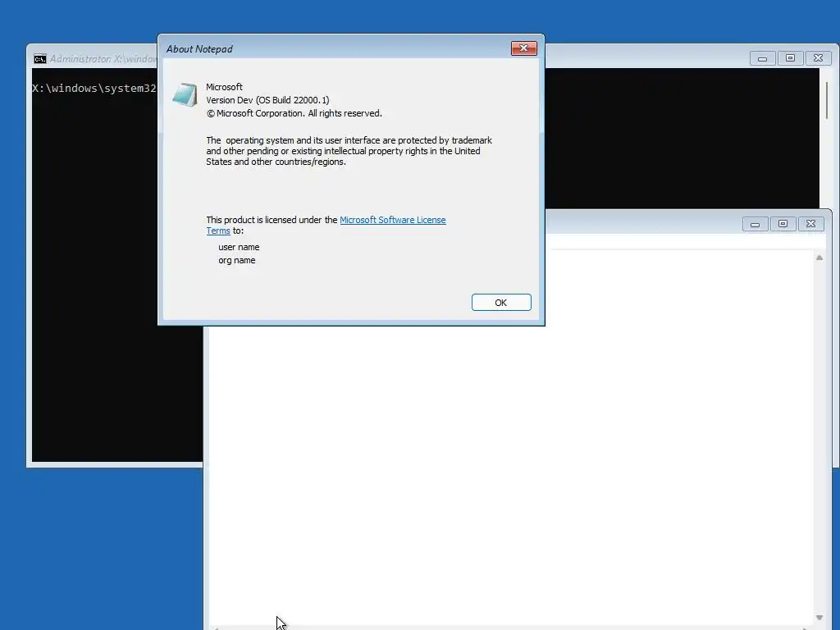This screenshot has width=840, height=630.
Task: Minimize the Administrator command prompt window
Action: coord(762,58)
